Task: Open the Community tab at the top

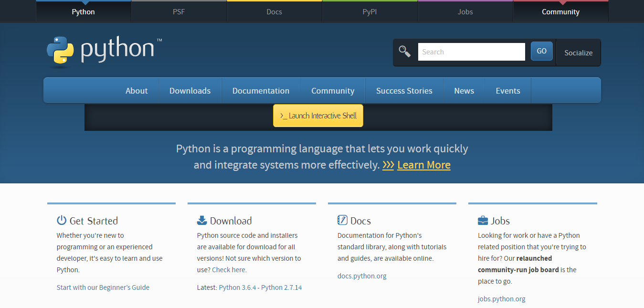Action: 560,11
